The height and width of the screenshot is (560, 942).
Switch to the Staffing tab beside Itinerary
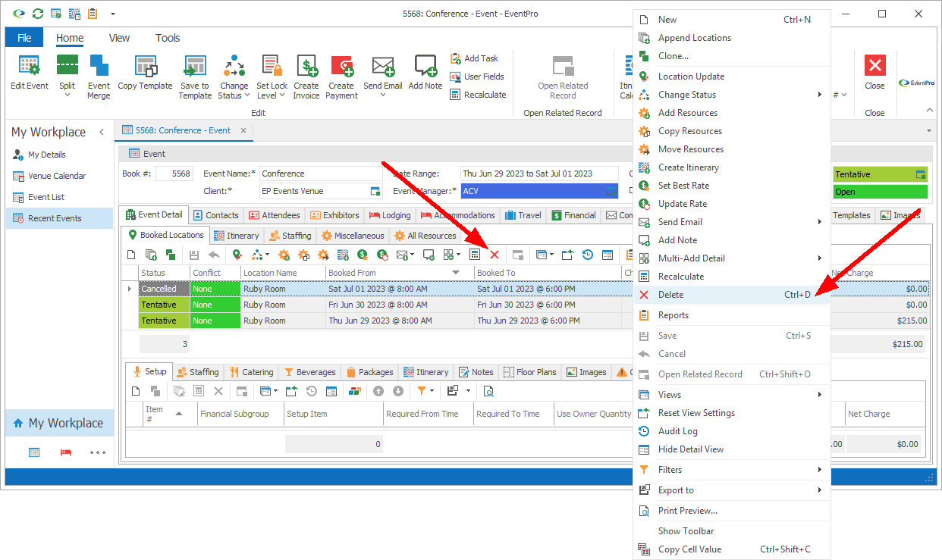click(290, 236)
